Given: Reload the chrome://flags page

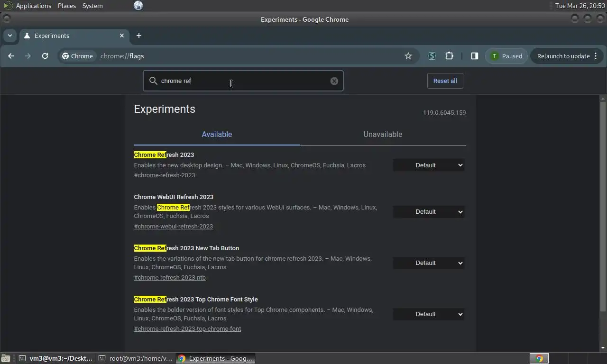Looking at the screenshot, I should pyautogui.click(x=45, y=56).
